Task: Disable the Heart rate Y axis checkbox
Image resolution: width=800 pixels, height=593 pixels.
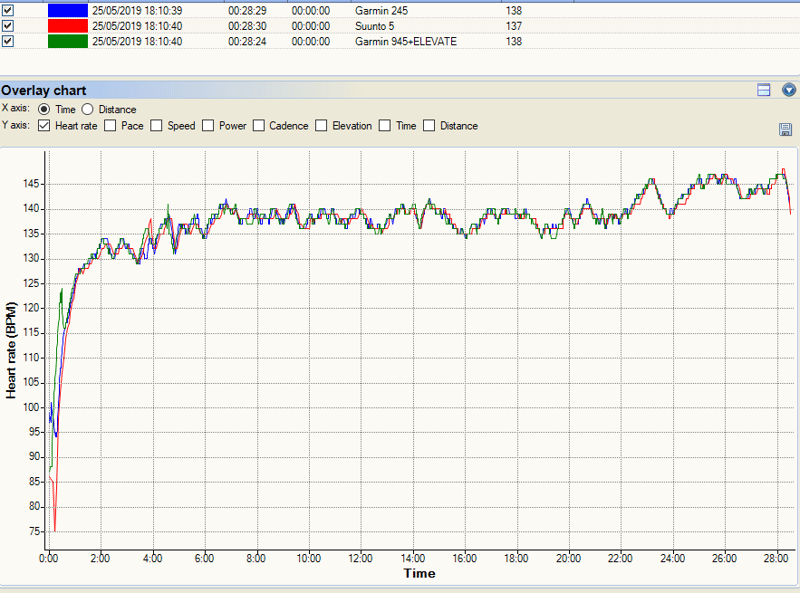Action: tap(44, 126)
